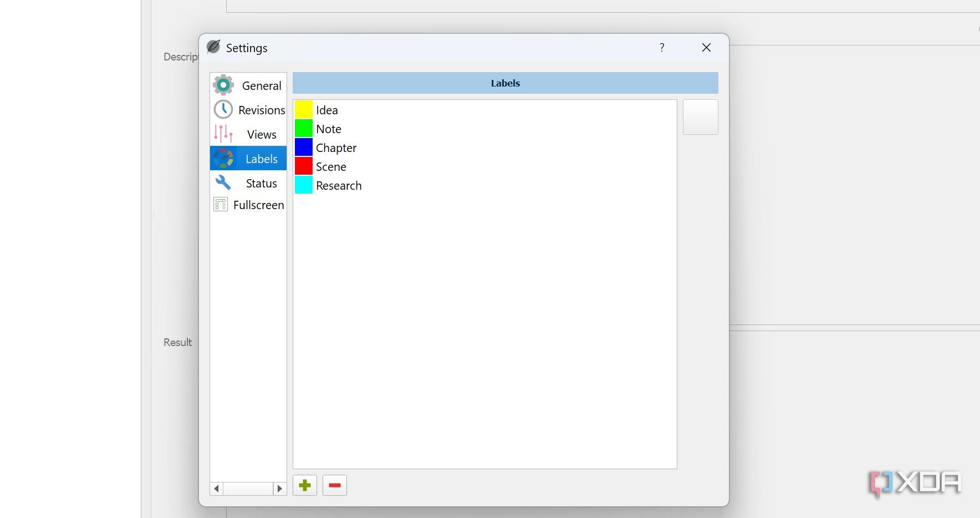Click the Settings window feather icon
The image size is (980, 518).
click(x=213, y=47)
